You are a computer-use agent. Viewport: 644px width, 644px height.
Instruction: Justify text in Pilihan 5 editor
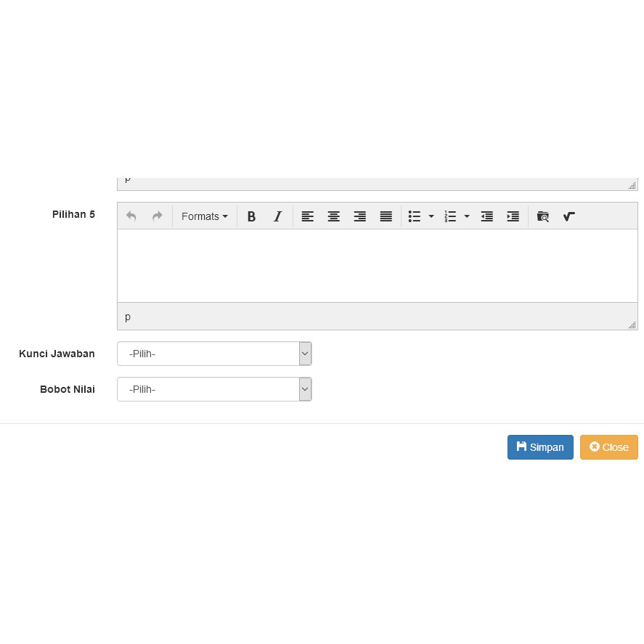coord(386,216)
